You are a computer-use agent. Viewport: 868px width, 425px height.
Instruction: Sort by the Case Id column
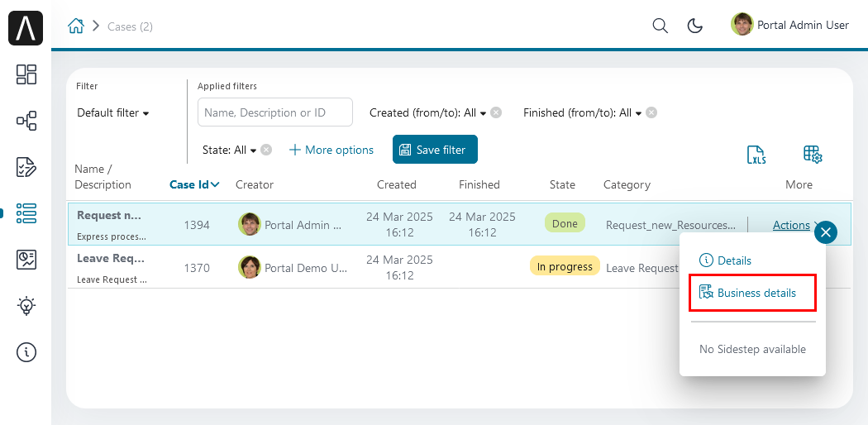click(x=194, y=185)
